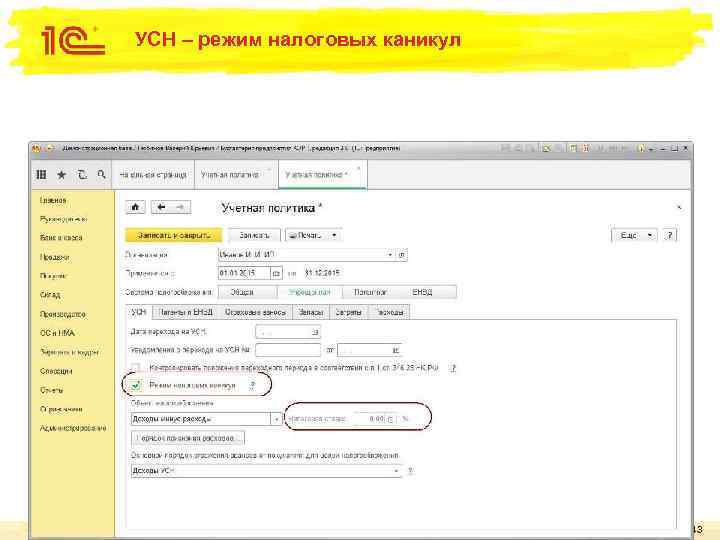Click the applied-from date field 01.01.2015
Screen dimensions: 720x540
tap(244, 273)
